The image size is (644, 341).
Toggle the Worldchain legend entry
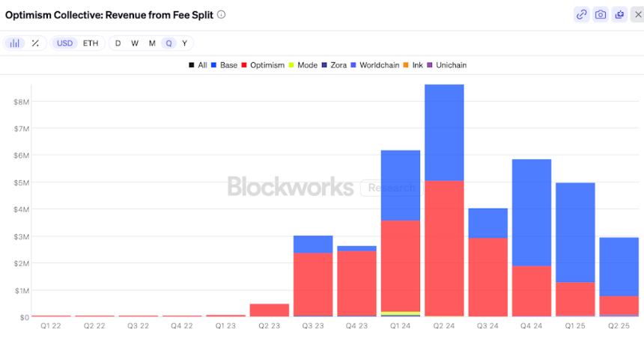[375, 65]
